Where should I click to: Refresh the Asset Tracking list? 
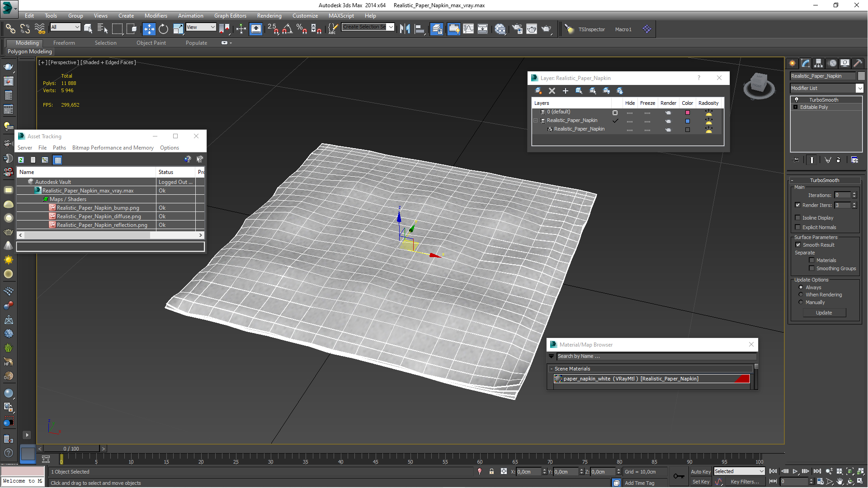click(x=21, y=160)
